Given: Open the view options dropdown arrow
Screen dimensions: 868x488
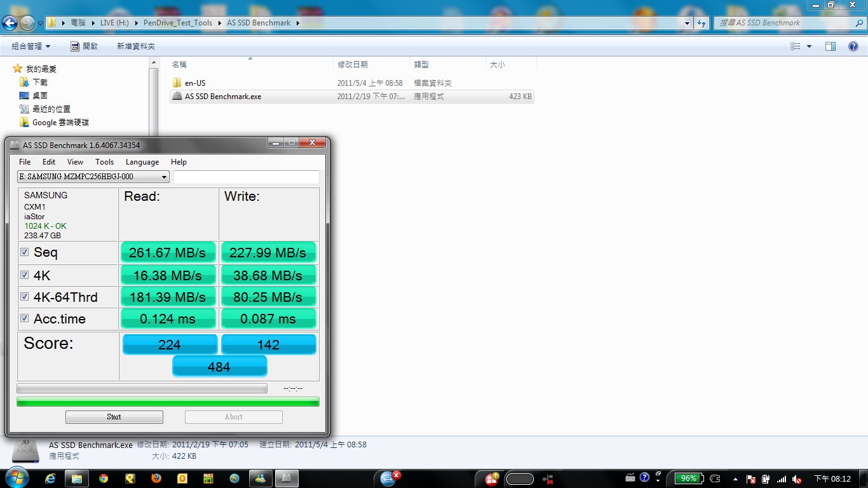Looking at the screenshot, I should [809, 46].
